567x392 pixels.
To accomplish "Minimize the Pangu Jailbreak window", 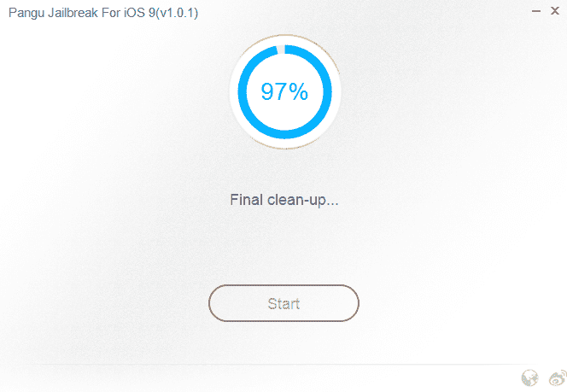I will [536, 11].
